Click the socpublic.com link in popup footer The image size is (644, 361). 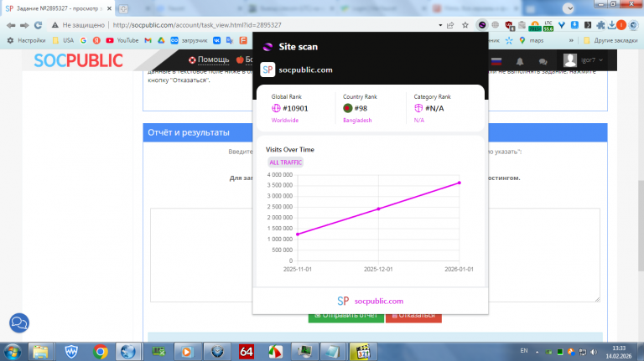379,301
